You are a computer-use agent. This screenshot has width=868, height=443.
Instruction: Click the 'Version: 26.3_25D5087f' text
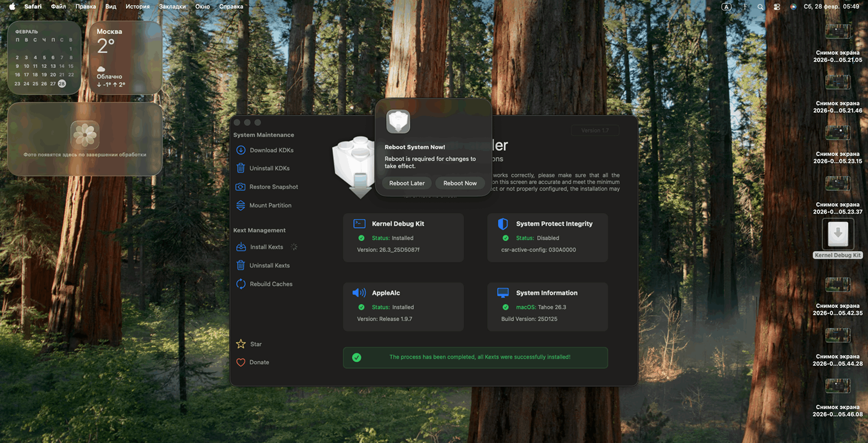click(388, 250)
